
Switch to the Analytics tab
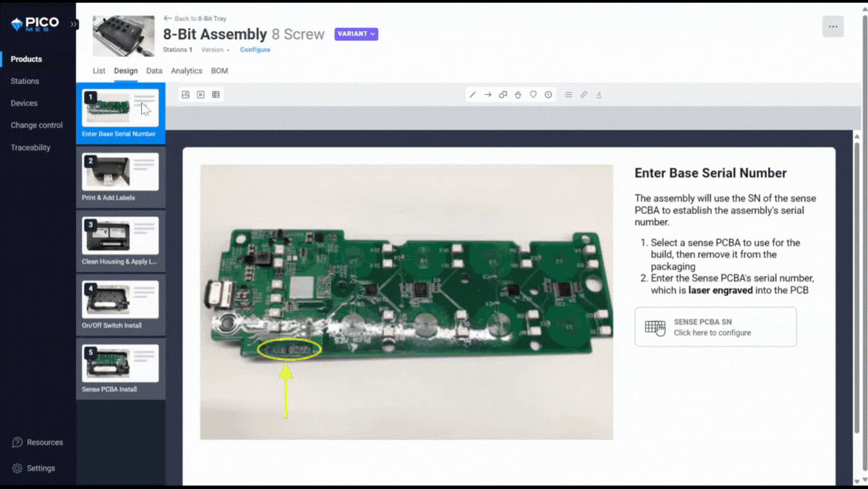[187, 71]
